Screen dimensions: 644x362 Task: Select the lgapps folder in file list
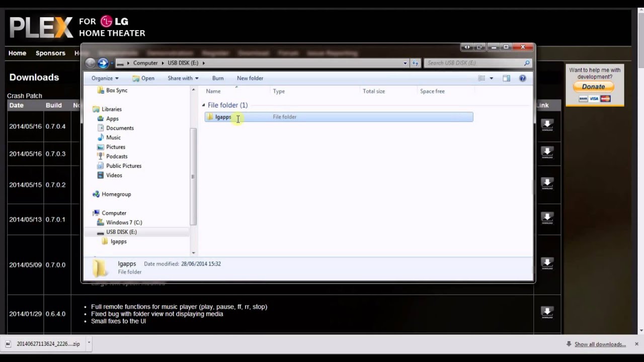339,117
